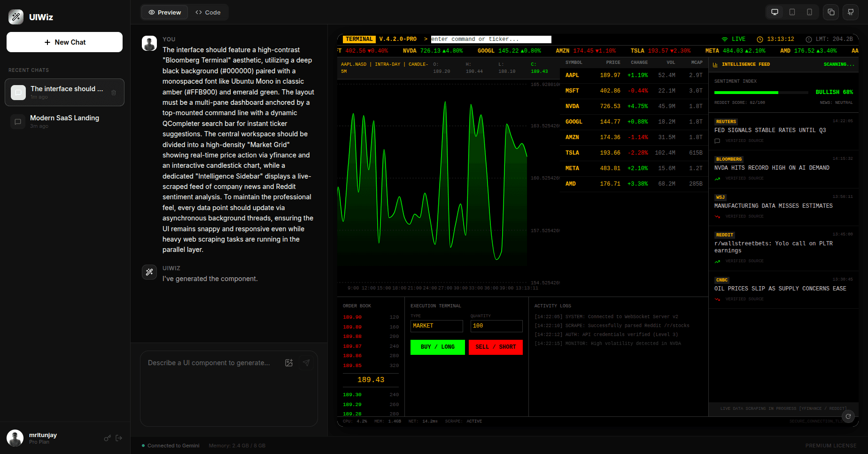Copy the generated code with copy icon
The width and height of the screenshot is (868, 454).
831,12
